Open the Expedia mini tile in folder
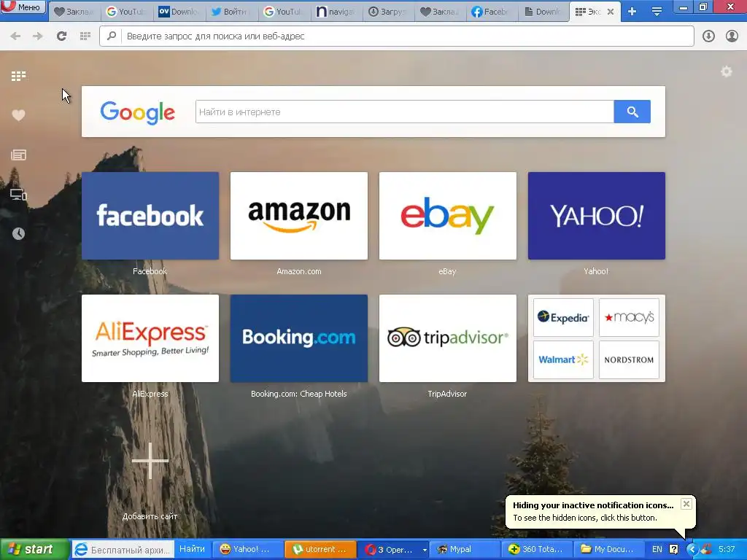The width and height of the screenshot is (747, 560). pos(563,318)
